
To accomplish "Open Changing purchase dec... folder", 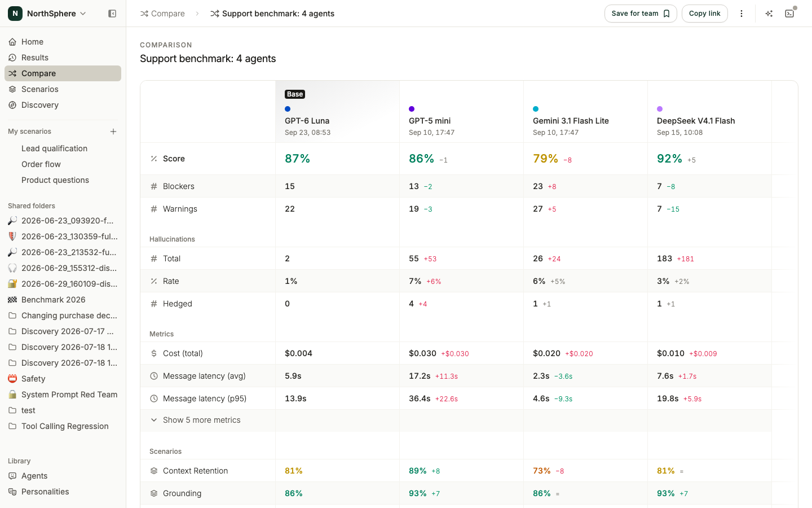I will [x=63, y=316].
